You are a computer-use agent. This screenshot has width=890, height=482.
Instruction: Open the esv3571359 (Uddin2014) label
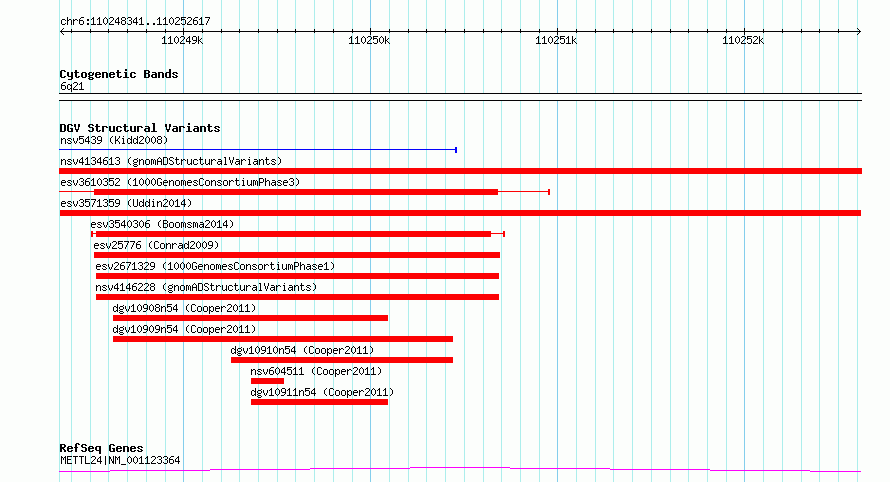126,203
